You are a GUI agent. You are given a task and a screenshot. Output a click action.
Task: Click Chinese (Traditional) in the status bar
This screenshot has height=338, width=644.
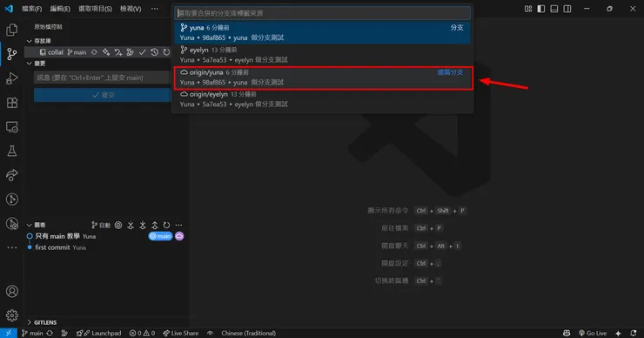(x=249, y=333)
